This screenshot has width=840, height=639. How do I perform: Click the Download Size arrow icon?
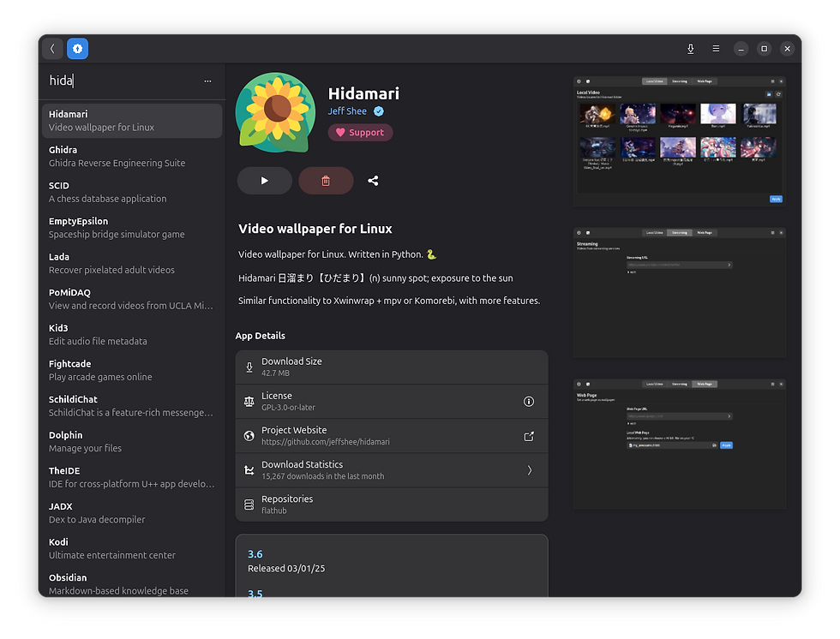249,367
